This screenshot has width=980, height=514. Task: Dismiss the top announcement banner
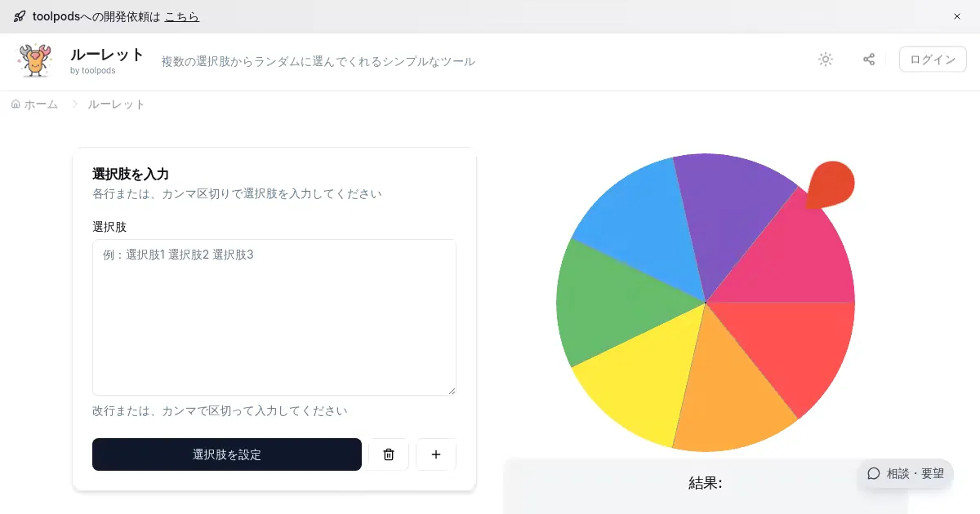957,16
